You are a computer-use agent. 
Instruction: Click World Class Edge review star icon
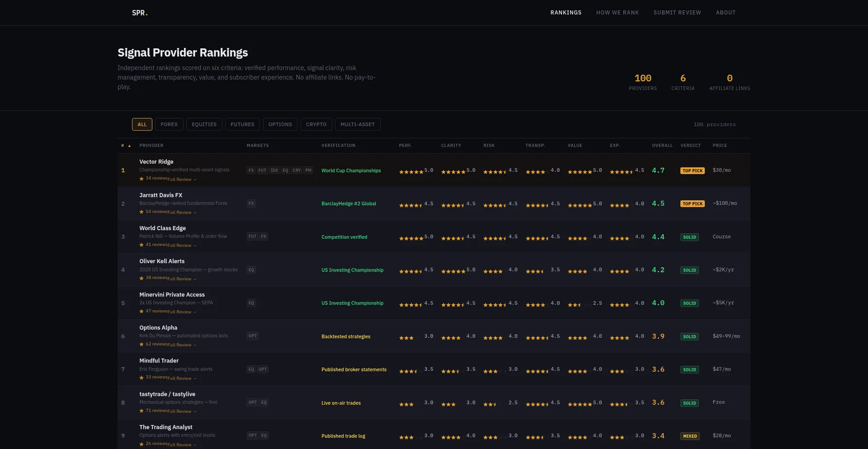(x=142, y=245)
